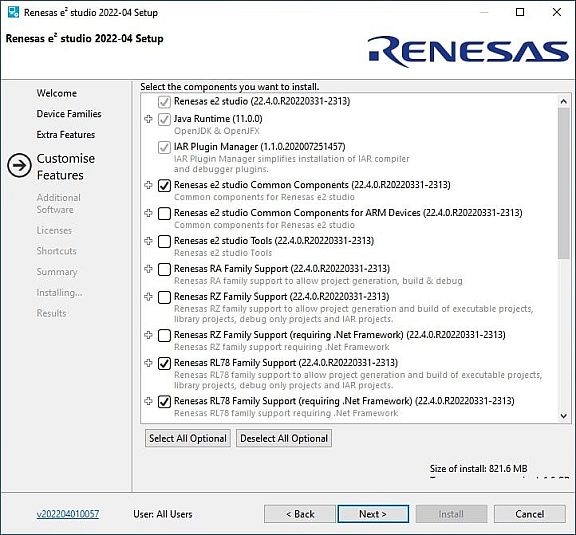The height and width of the screenshot is (535, 576).
Task: Expand Renesas RL78 Family Support node
Action: (x=148, y=363)
